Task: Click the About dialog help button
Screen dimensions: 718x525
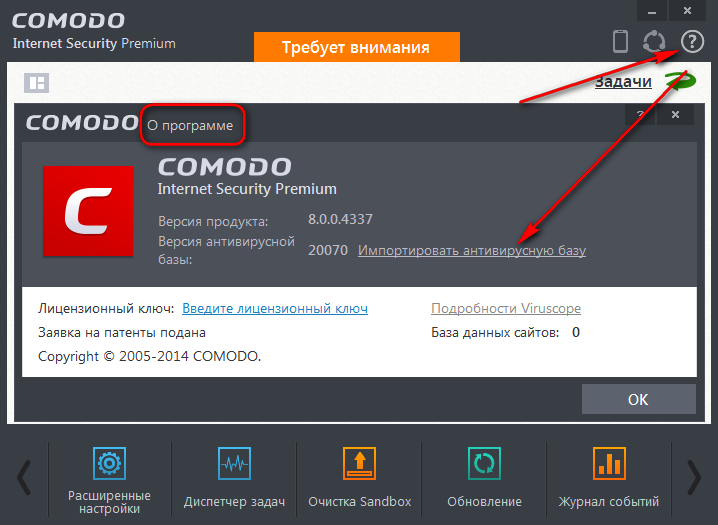Action: coord(640,114)
